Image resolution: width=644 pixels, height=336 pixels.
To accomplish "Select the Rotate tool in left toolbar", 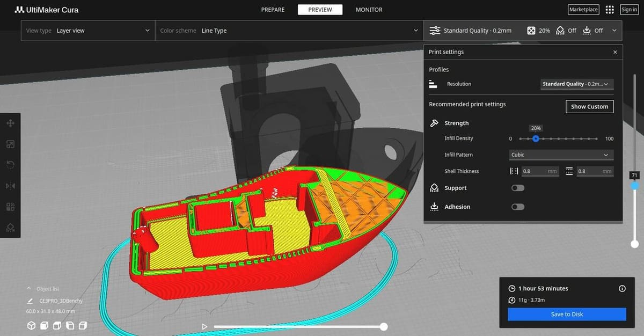I will pyautogui.click(x=10, y=165).
